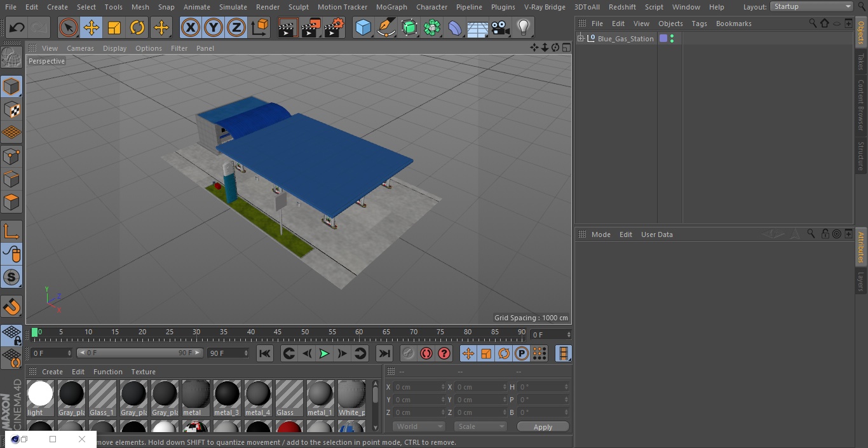Open the deformer objects icon
Image resolution: width=868 pixels, height=448 pixels.
455,28
